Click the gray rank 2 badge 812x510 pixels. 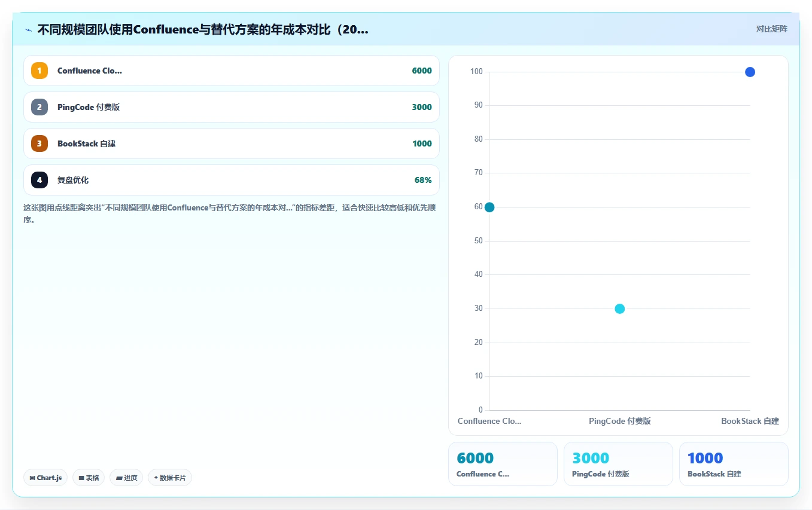[x=39, y=107]
